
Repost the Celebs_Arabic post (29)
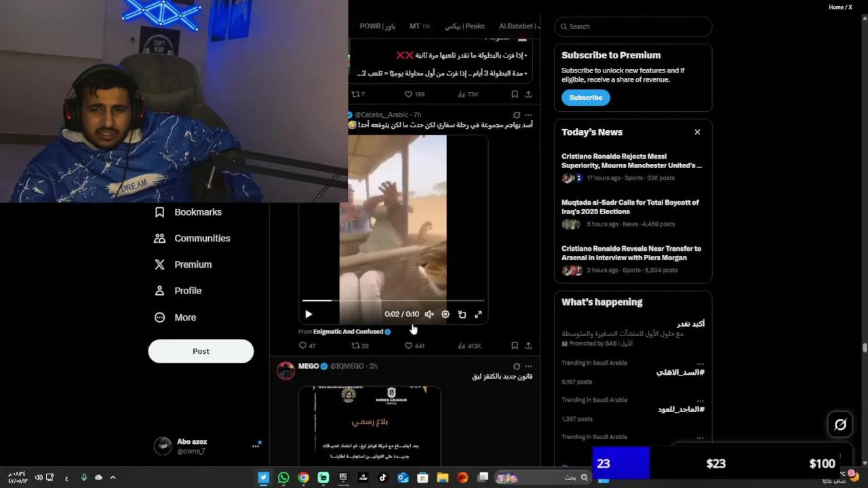coord(360,346)
